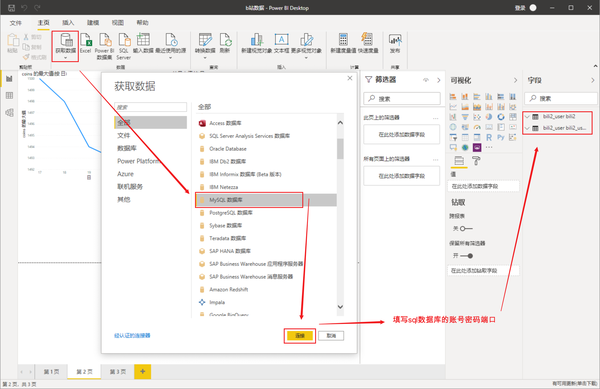Switch to Data view in left sidebar
600x389 pixels.
[x=9, y=96]
